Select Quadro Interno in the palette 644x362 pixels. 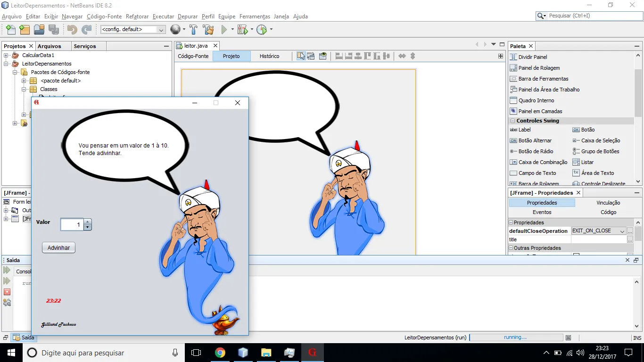532,100
